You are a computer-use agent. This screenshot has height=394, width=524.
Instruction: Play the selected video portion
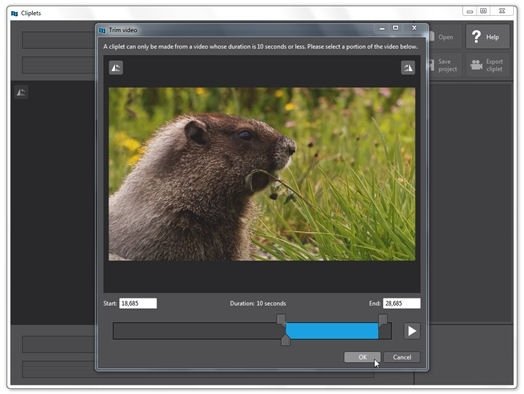(x=412, y=331)
